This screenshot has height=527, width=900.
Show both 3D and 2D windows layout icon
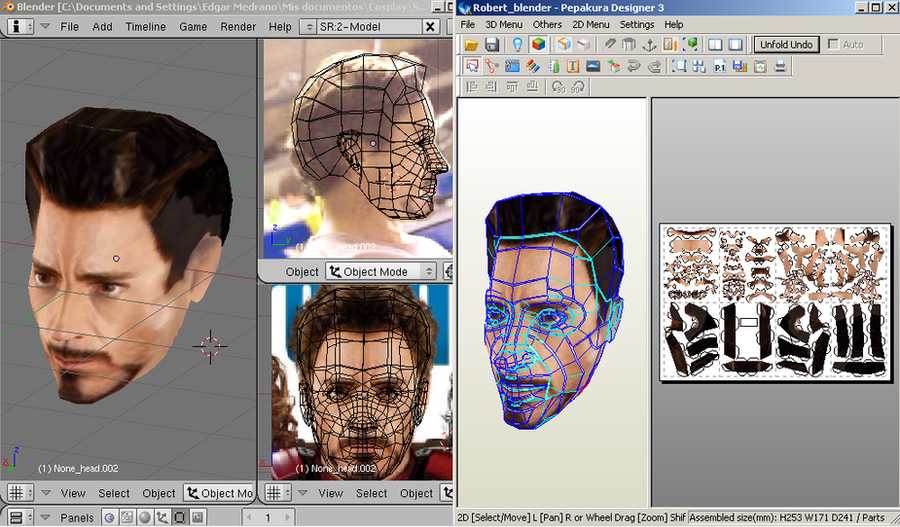pyautogui.click(x=715, y=45)
